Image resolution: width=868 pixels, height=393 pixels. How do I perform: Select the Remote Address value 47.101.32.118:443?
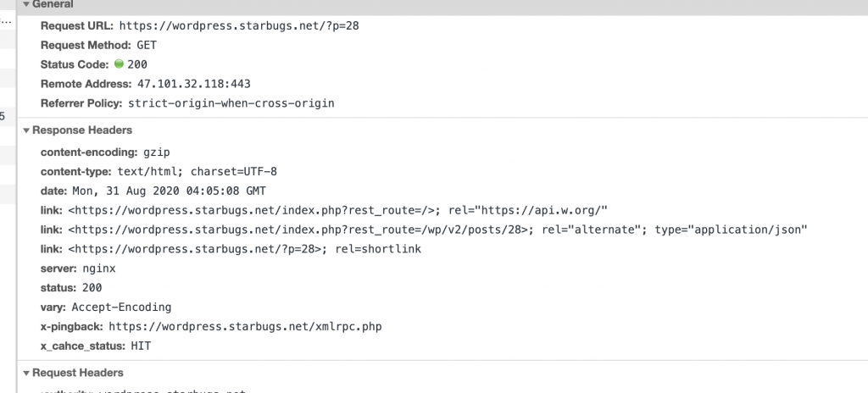[x=194, y=84]
